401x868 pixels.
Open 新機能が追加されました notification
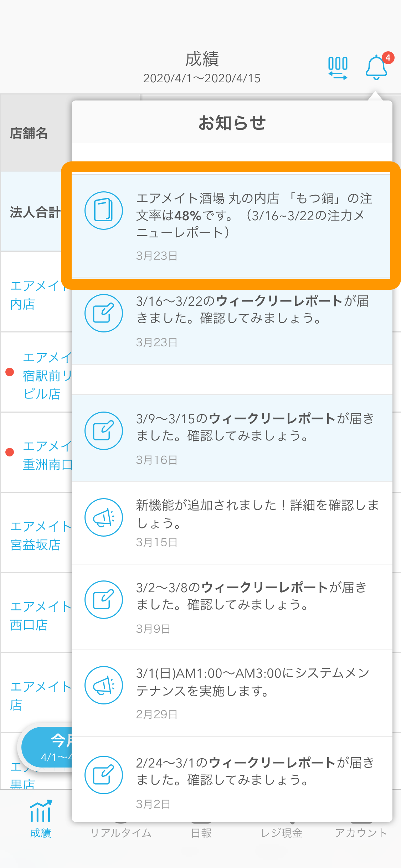[x=232, y=523]
